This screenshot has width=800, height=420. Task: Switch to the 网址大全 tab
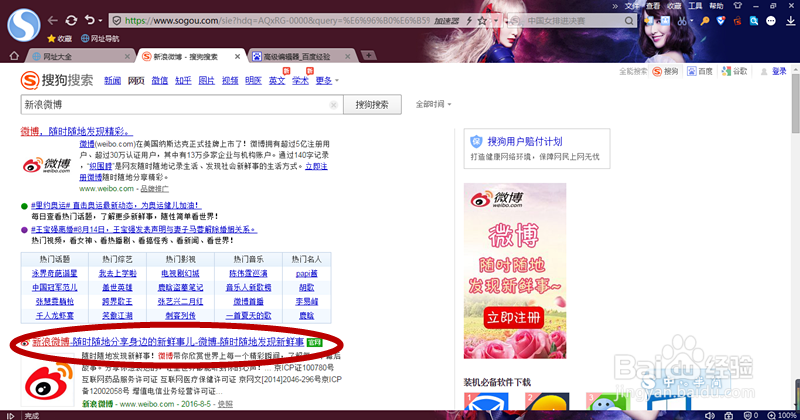81,56
